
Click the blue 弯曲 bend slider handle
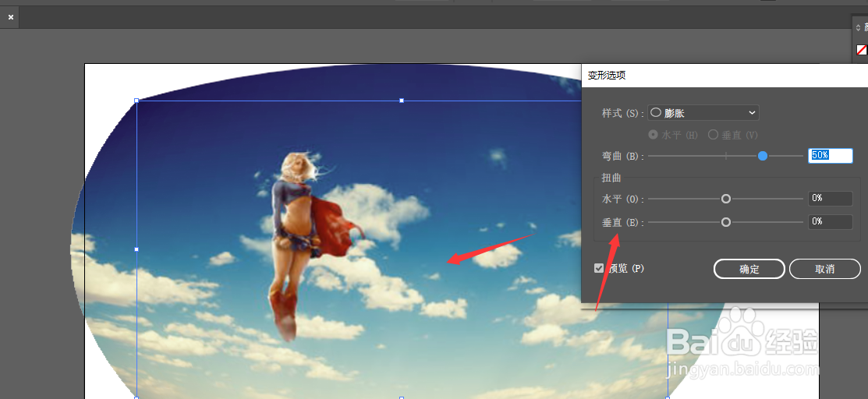[x=763, y=156]
